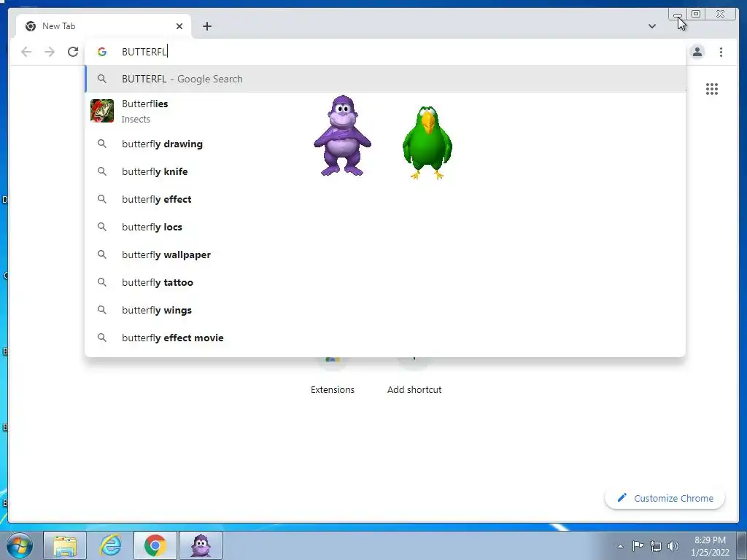
Task: Open the profile avatar icon
Action: (697, 52)
